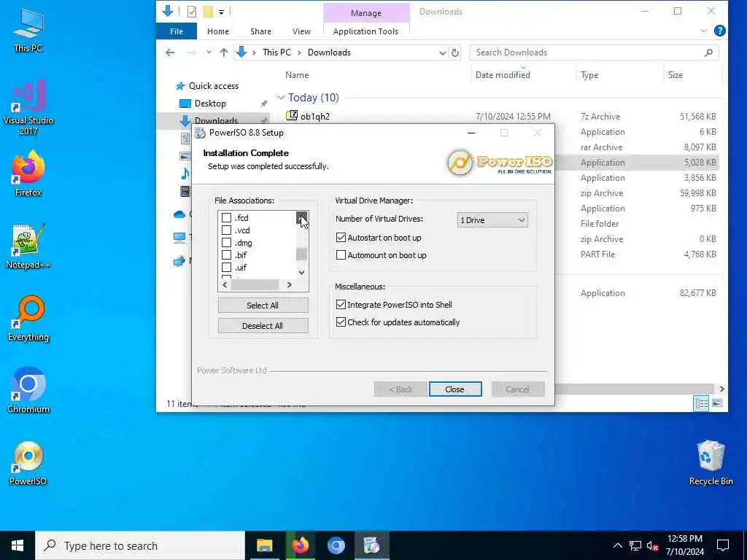Click the Properties quick access toolbar icon
747x560 pixels.
[192, 12]
